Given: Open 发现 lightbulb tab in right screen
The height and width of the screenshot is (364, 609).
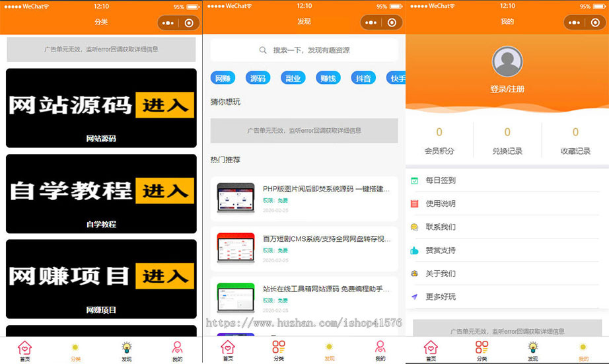Looking at the screenshot, I should pyautogui.click(x=533, y=351).
